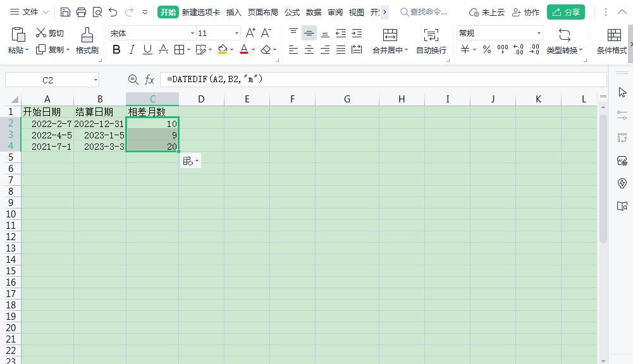Image resolution: width=633 pixels, height=364 pixels.
Task: Open the 文件 menu dropdown
Action: [x=30, y=12]
